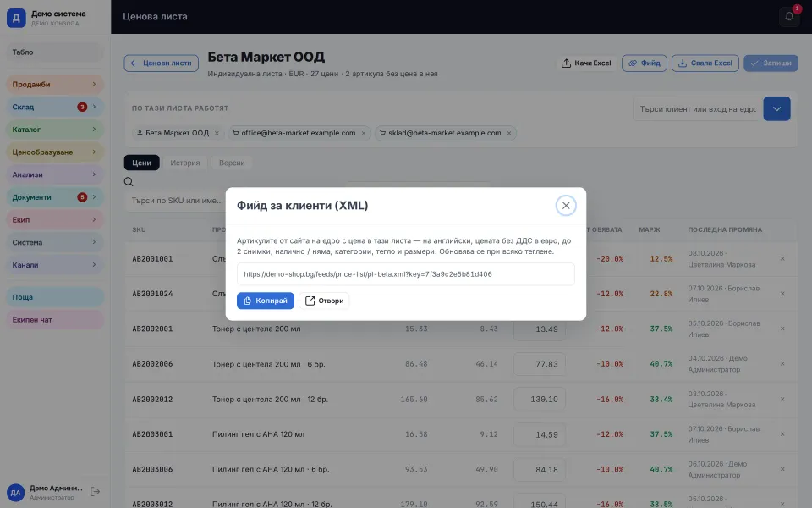Click the Склад badge showing 3
Screen dimensions: 812x508
[82, 107]
